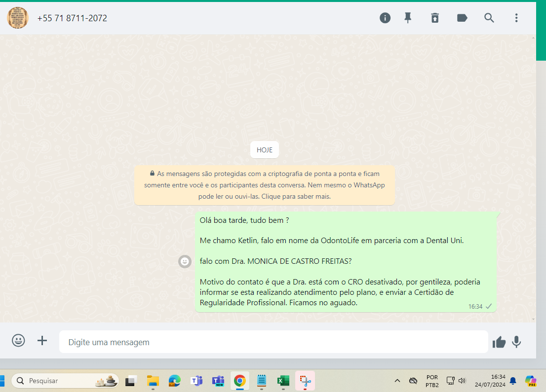Open Task View from the taskbar
The image size is (546, 392).
tap(131, 381)
